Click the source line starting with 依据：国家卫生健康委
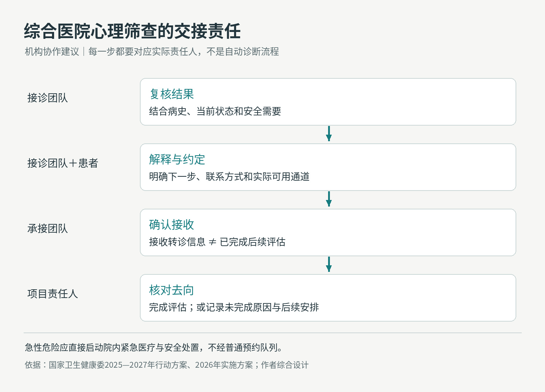 click(167, 365)
